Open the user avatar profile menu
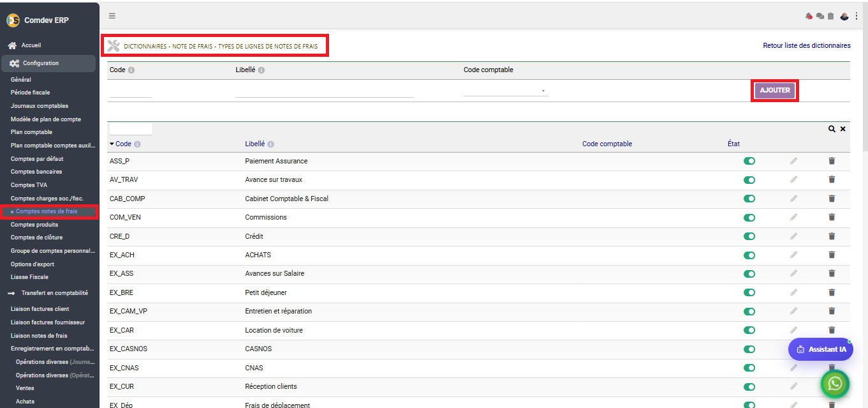 click(844, 16)
